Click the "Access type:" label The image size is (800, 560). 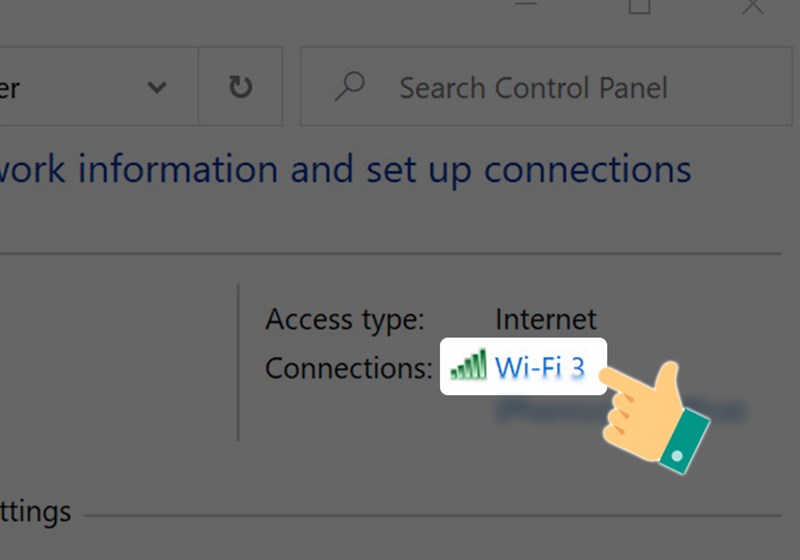(345, 320)
